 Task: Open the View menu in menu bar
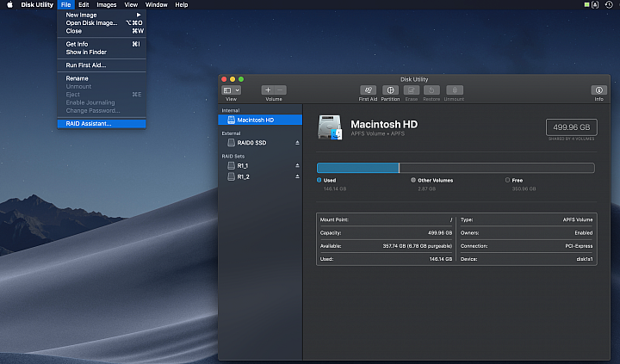pos(131,5)
